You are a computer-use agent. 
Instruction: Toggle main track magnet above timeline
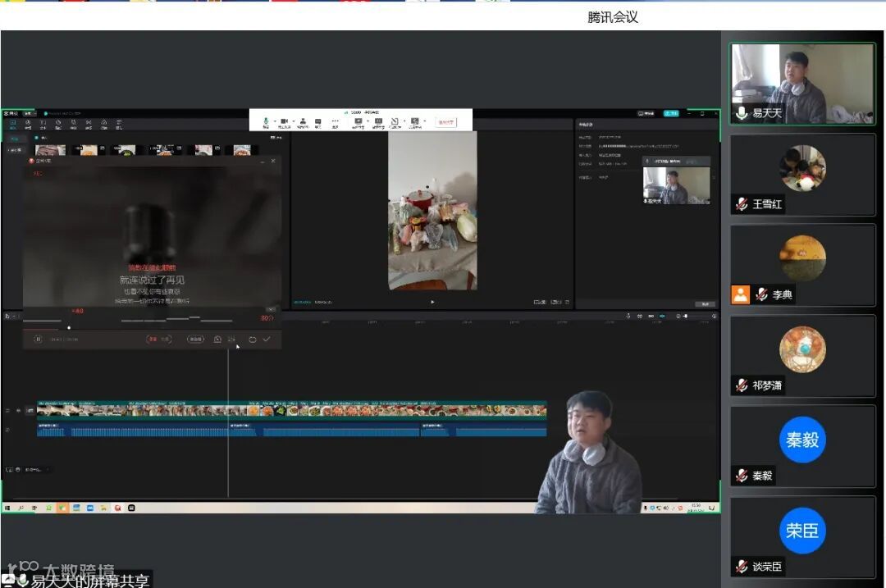pyautogui.click(x=640, y=317)
